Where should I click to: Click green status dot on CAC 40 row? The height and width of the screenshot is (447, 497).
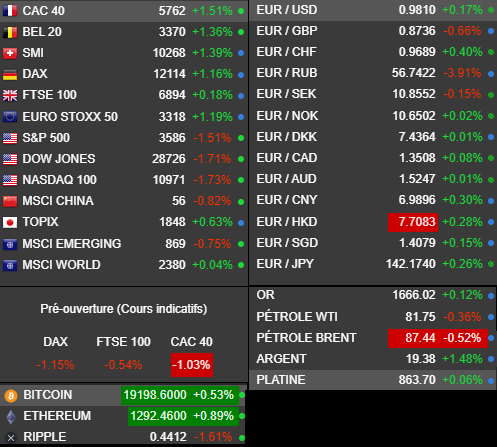pos(241,11)
